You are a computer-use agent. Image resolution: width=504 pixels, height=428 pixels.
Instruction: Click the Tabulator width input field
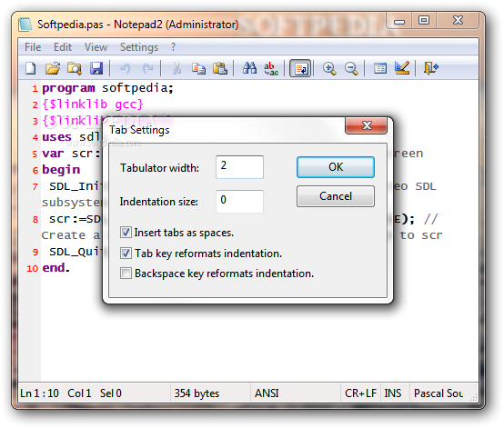click(x=240, y=167)
